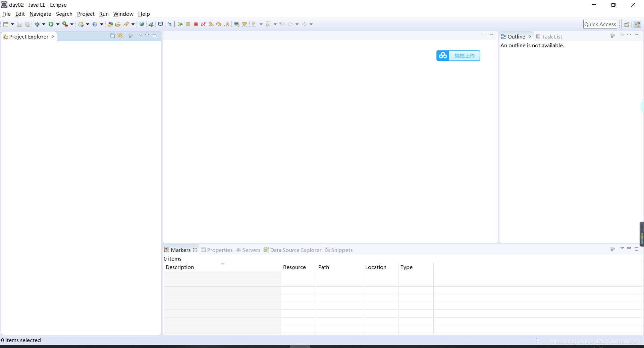Open Search dropdown arrow in toolbar

coord(133,24)
